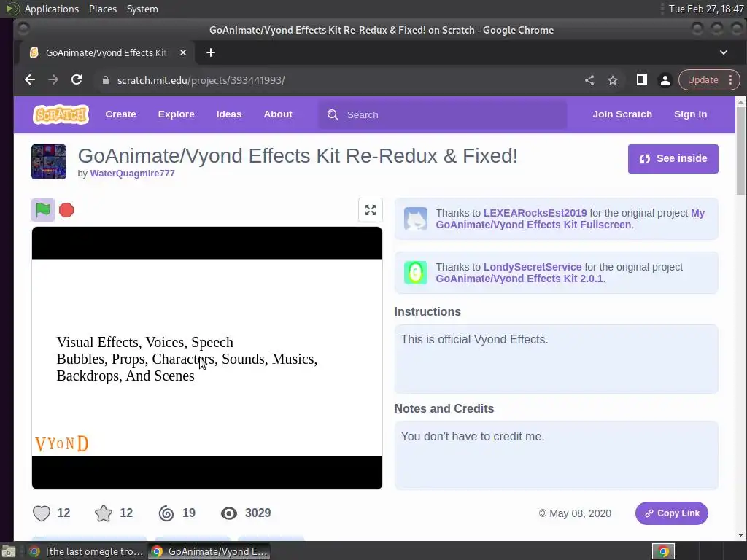Share this page via Chrome share icon
This screenshot has height=560, width=747.
pyautogui.click(x=589, y=80)
